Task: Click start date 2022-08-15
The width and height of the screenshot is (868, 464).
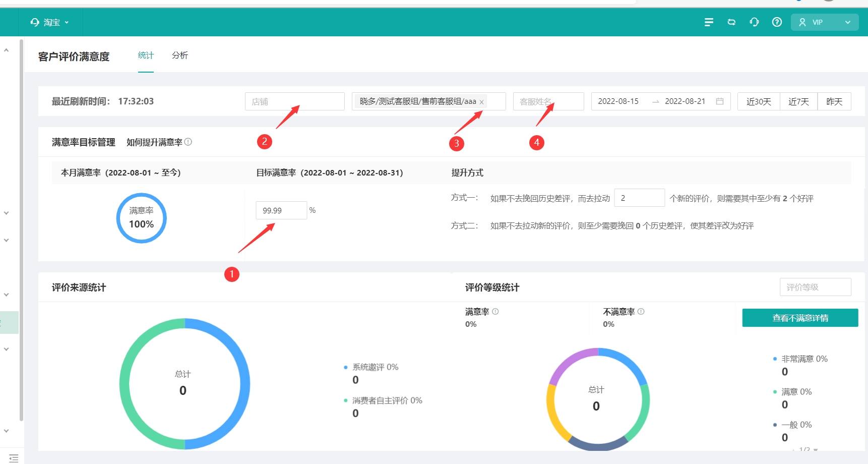Action: [x=618, y=101]
